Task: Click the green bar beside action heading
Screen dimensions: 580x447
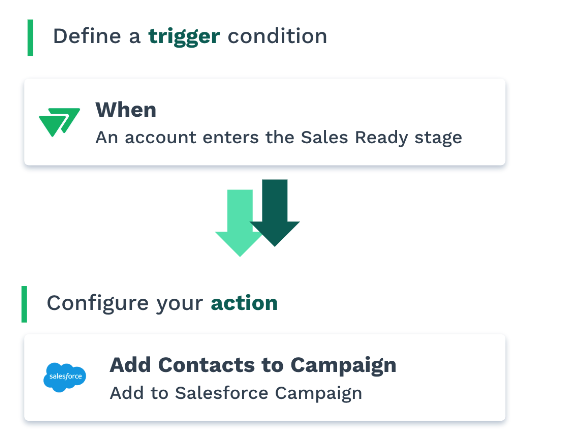Action: [x=24, y=304]
